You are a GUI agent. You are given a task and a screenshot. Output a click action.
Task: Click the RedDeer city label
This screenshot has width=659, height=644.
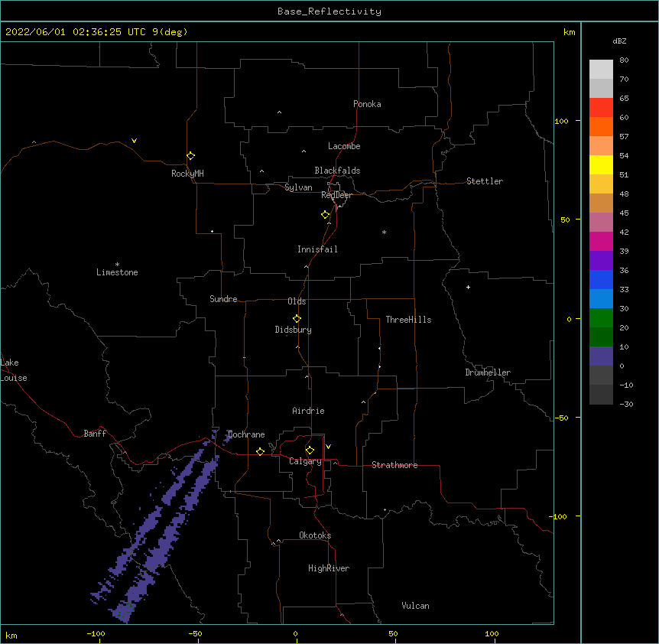336,195
